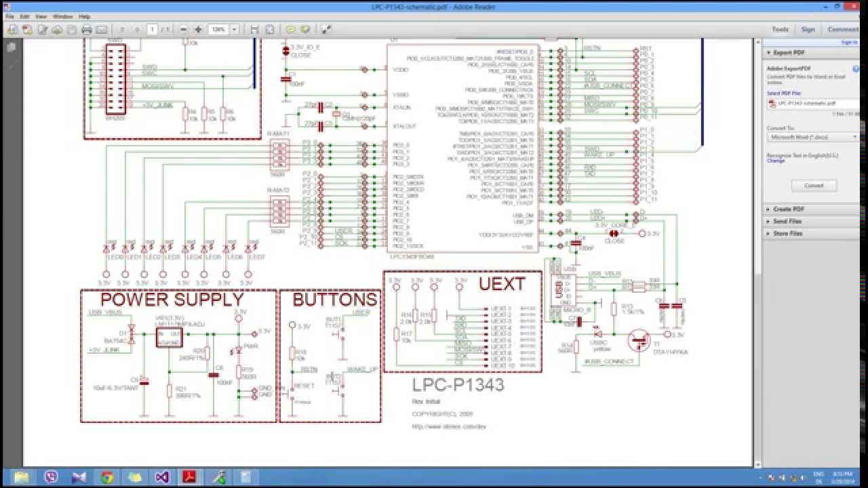Open the View menu
This screenshot has height=488, width=868.
pyautogui.click(x=41, y=16)
